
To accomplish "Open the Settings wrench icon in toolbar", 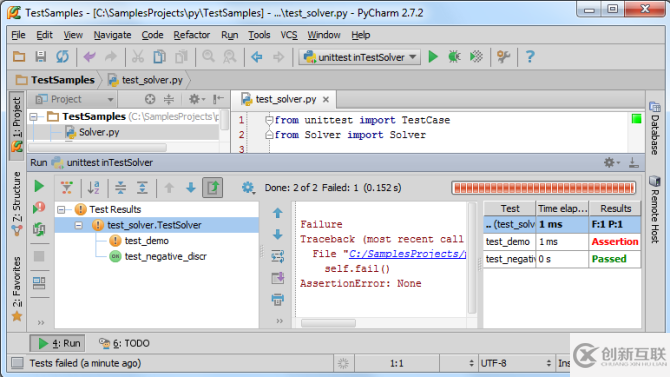I will click(x=504, y=57).
